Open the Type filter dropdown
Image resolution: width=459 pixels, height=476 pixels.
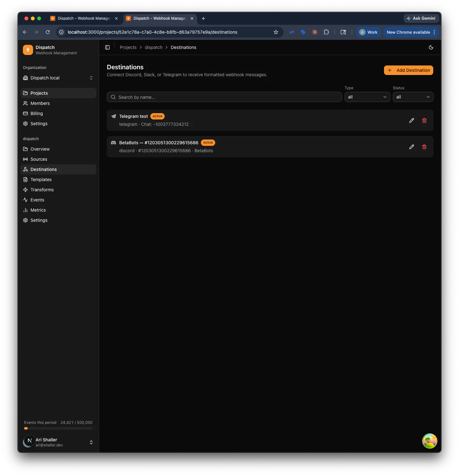tap(367, 97)
